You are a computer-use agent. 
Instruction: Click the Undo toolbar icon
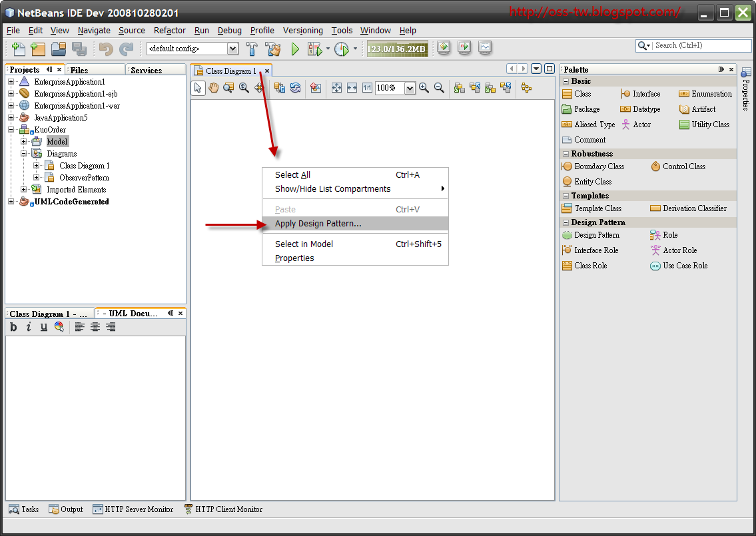(x=106, y=49)
